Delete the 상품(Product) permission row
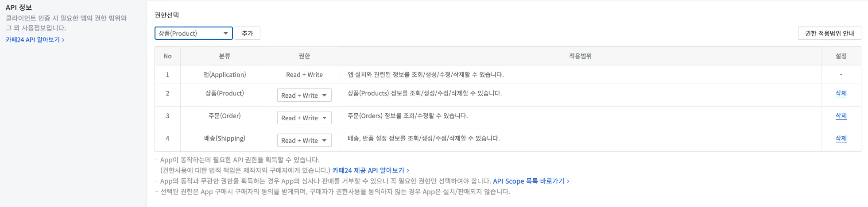This screenshot has height=207, width=868. point(841,93)
